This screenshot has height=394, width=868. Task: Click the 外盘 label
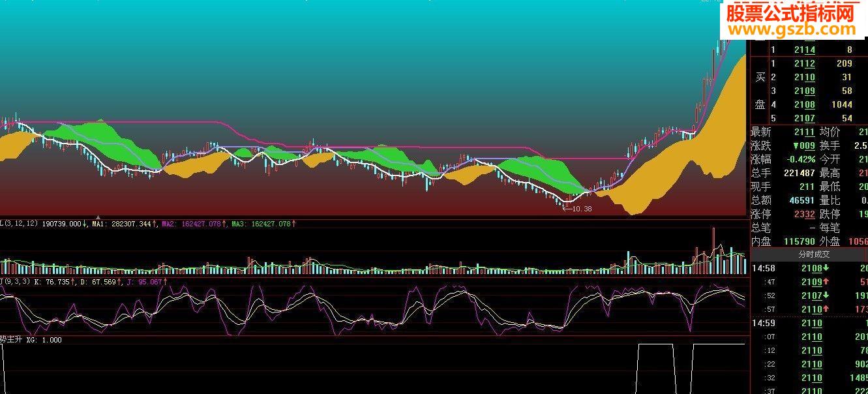coord(830,241)
